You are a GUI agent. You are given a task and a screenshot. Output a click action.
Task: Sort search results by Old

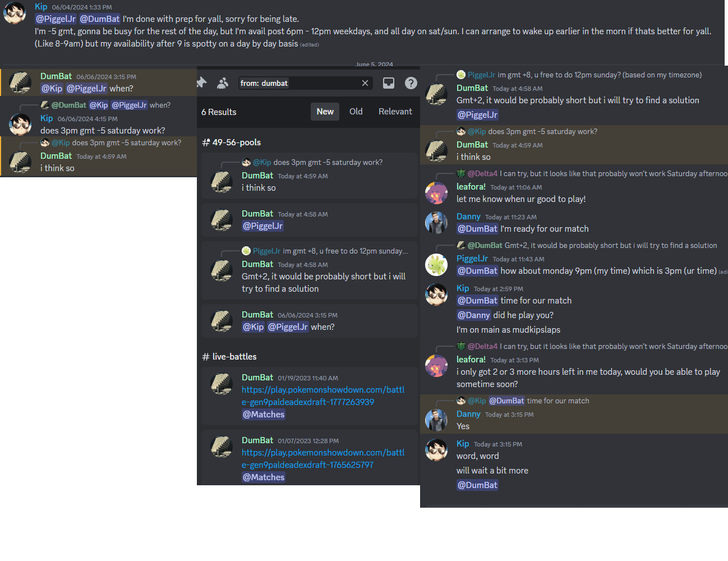pos(356,112)
